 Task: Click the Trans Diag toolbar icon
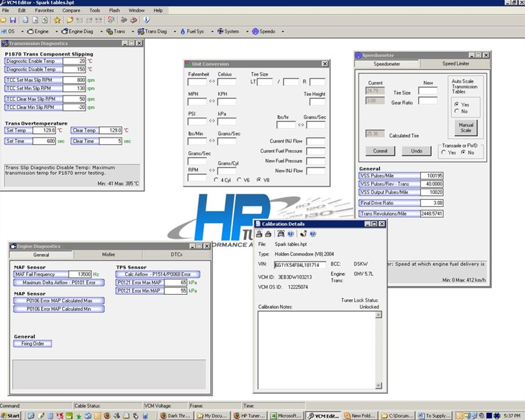[x=140, y=31]
